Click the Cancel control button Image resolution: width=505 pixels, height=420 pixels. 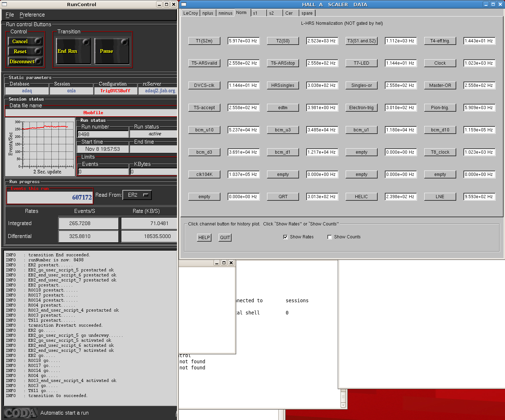click(x=25, y=41)
